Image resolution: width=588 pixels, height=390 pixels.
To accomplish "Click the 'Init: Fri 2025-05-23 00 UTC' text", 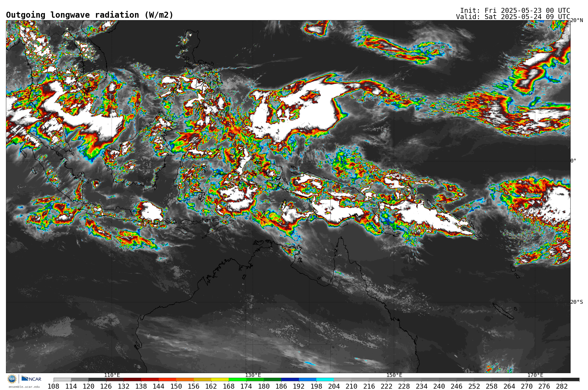I will (515, 11).
